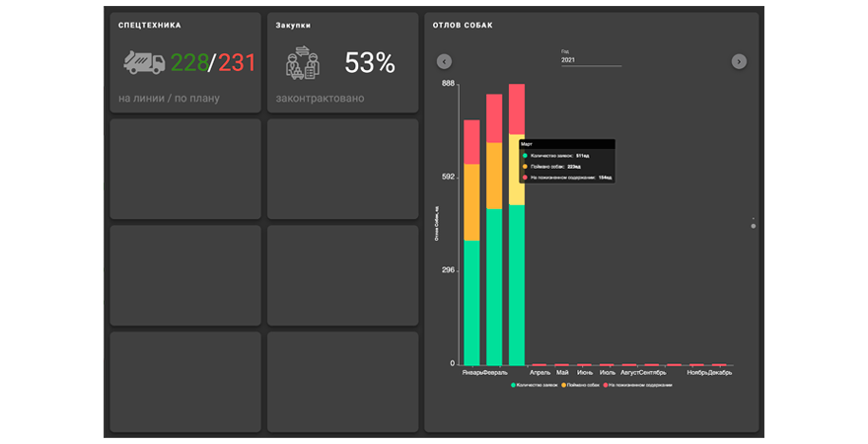
Task: Click the green 228 on-line vehicles number
Action: 189,64
